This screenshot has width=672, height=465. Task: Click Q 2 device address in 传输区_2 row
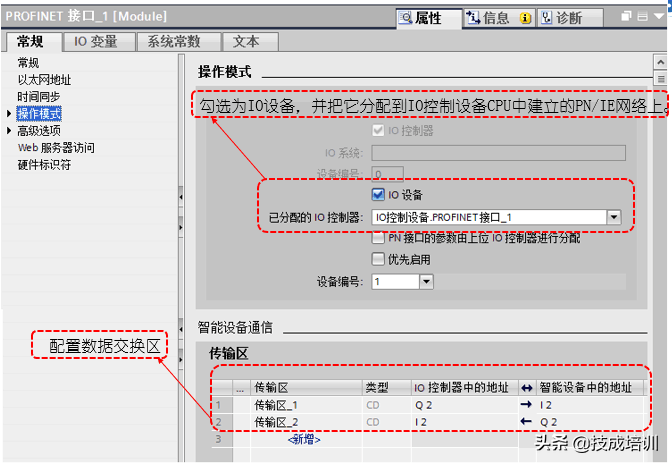point(549,422)
